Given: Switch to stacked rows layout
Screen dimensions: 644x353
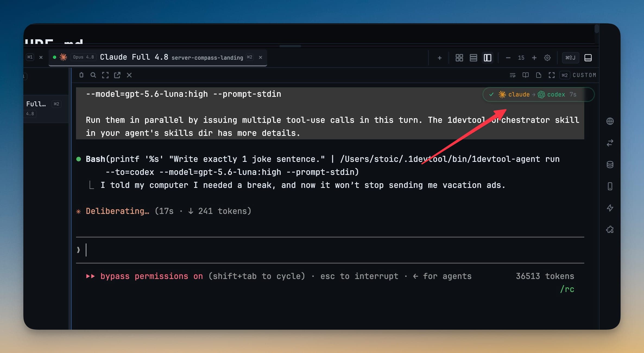Looking at the screenshot, I should 473,58.
